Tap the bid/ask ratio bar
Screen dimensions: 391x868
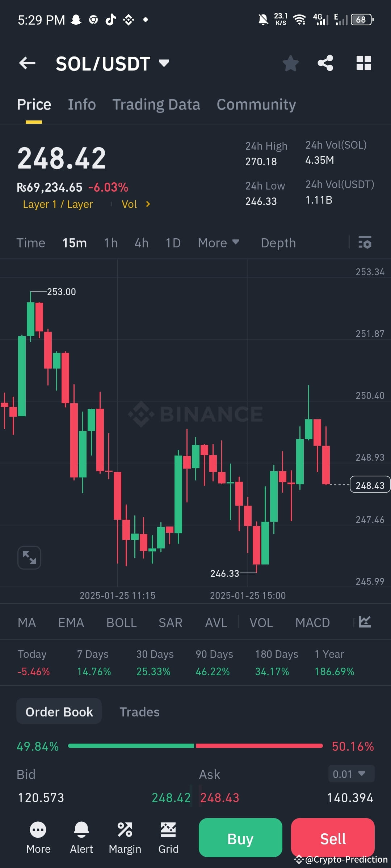tap(195, 746)
